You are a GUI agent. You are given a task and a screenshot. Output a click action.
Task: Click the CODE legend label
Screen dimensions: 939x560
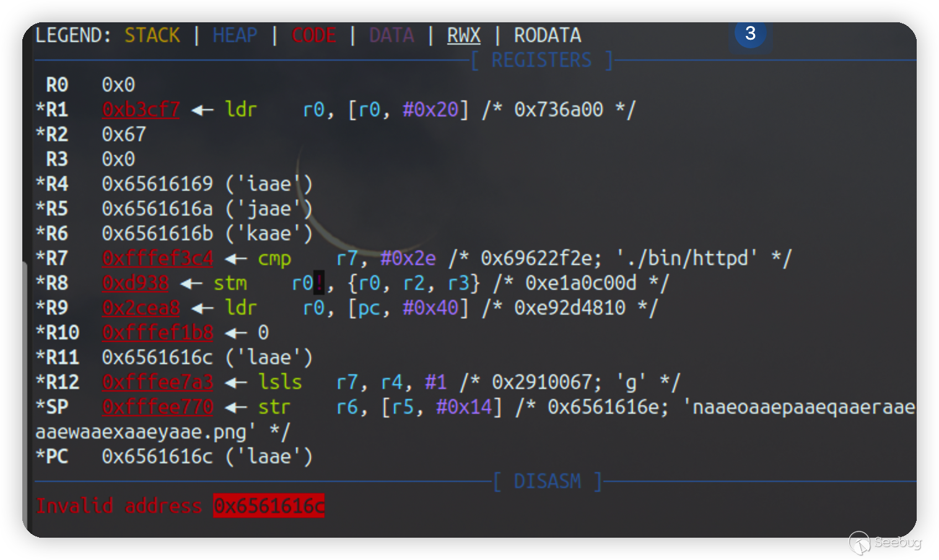[x=313, y=35]
